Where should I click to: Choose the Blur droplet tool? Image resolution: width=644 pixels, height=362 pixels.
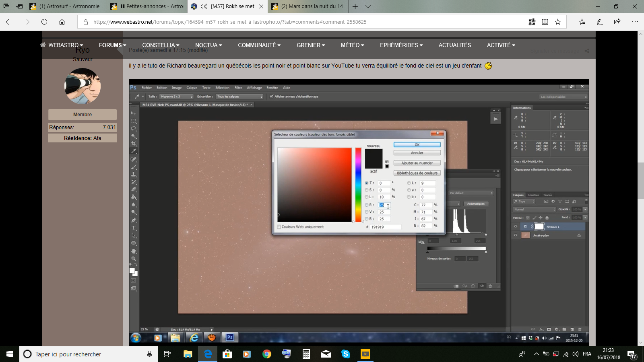coord(134,205)
